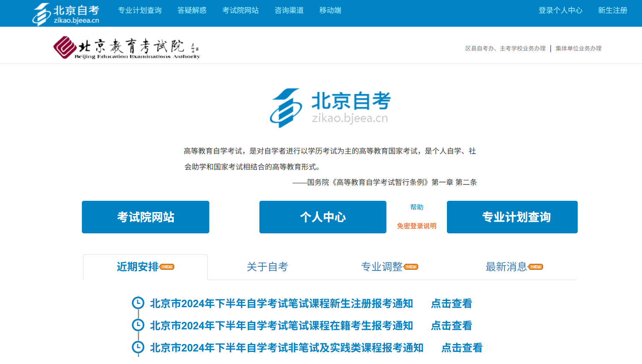Click 登录个人中心 link
The width and height of the screenshot is (642, 364).
pyautogui.click(x=561, y=10)
